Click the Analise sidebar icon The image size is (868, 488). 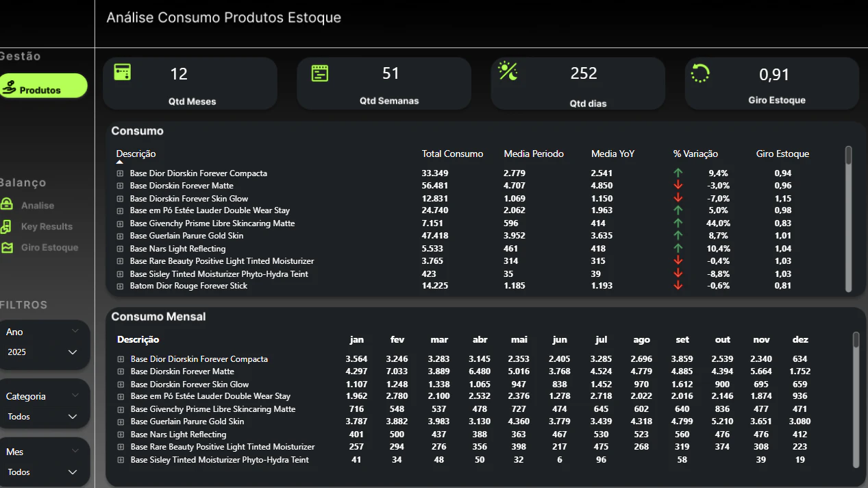(7, 204)
